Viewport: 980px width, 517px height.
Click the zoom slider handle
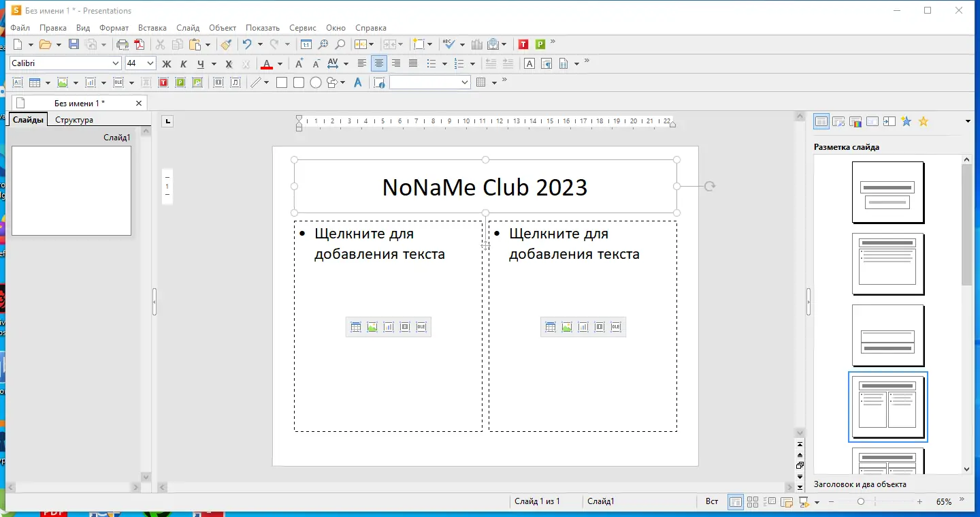tap(861, 502)
